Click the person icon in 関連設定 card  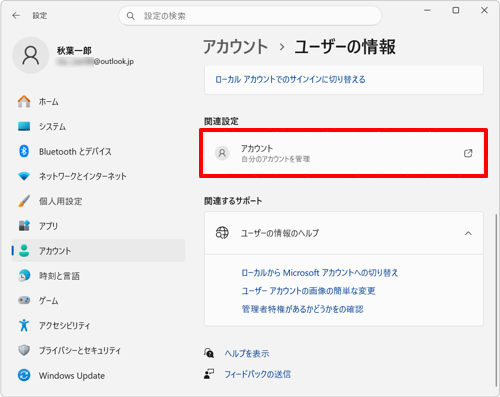click(222, 153)
